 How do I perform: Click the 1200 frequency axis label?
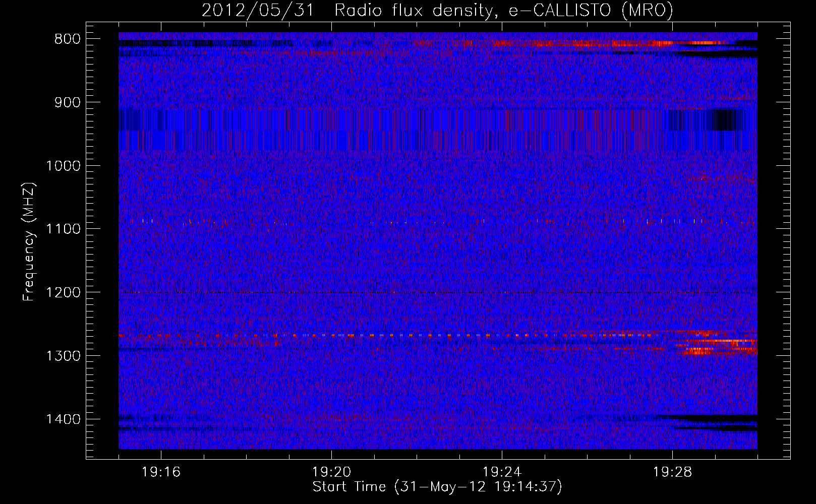[63, 293]
